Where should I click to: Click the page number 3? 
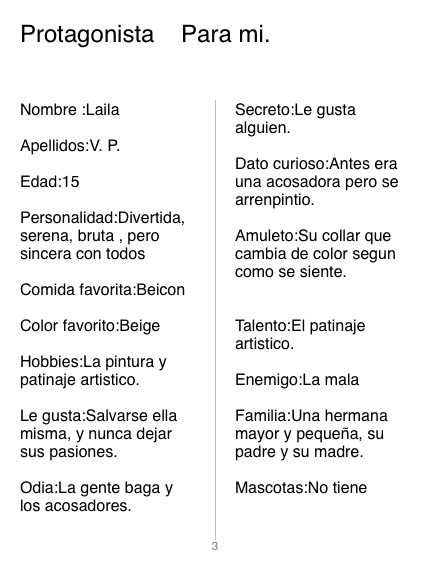pos(215,546)
